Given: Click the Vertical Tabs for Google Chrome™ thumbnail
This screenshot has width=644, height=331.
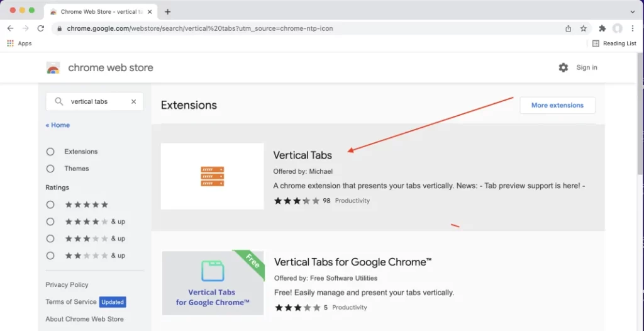Looking at the screenshot, I should (213, 282).
